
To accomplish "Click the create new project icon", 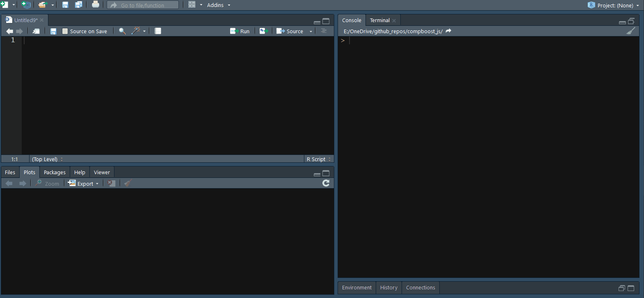I will click(26, 5).
